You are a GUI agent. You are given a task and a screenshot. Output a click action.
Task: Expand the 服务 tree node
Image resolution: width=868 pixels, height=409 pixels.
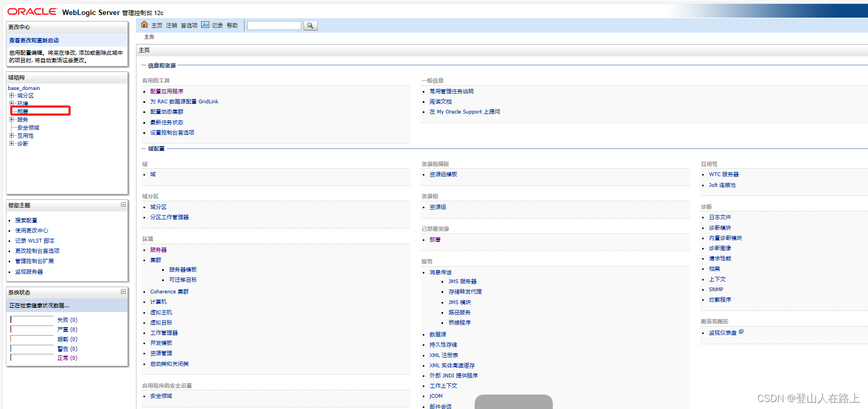pos(11,119)
